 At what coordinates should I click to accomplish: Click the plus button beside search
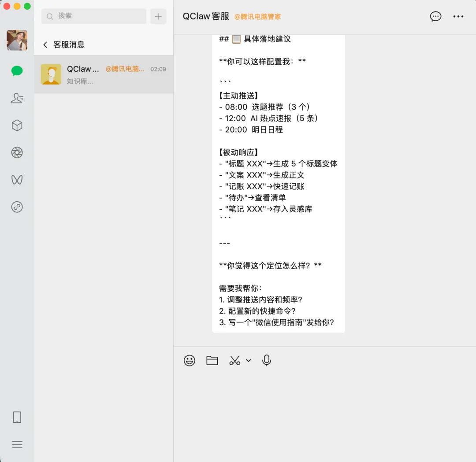158,16
